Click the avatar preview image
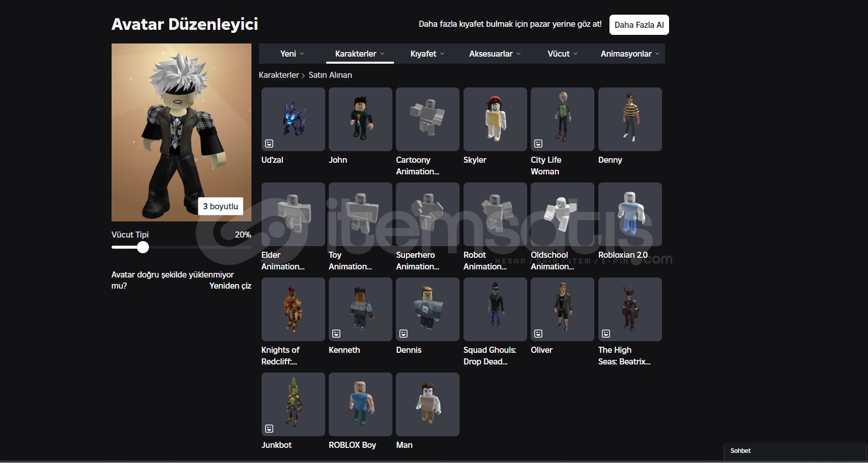Image resolution: width=868 pixels, height=463 pixels. 181,132
